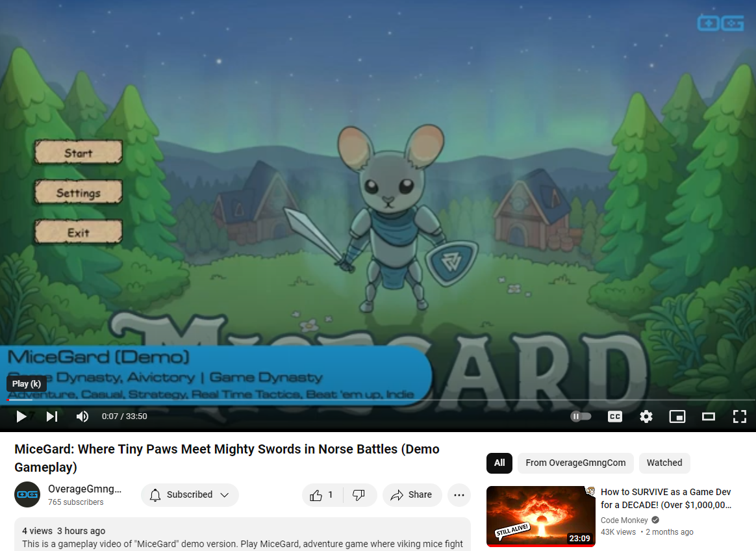
Task: Click the 4 views 3 hours ago text
Action: [x=64, y=531]
